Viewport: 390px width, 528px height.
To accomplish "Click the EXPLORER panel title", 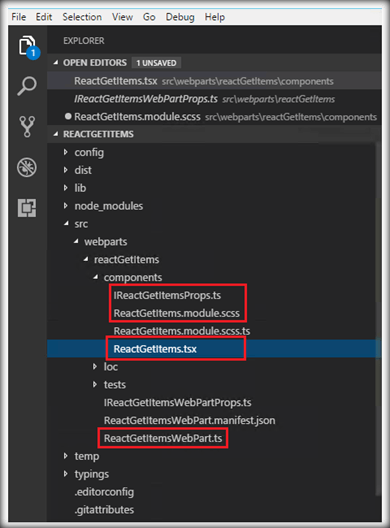I will [x=84, y=41].
